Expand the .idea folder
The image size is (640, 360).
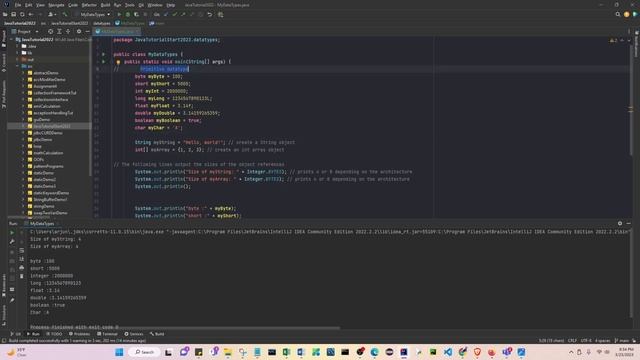coord(18,47)
